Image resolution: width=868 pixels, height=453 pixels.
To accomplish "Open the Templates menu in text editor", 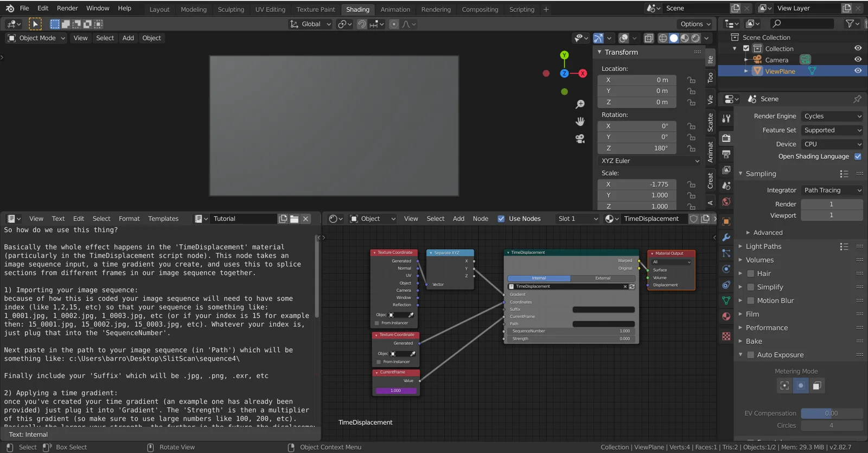I will 163,219.
